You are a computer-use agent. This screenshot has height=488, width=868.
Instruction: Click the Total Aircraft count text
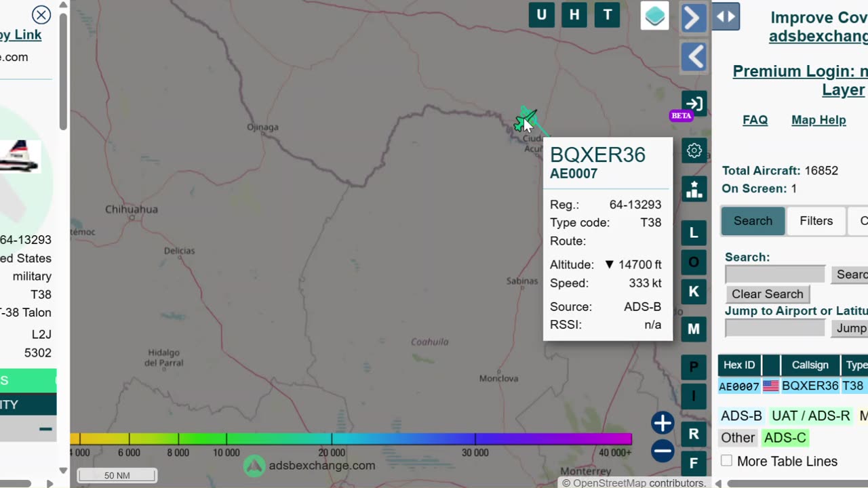point(780,171)
